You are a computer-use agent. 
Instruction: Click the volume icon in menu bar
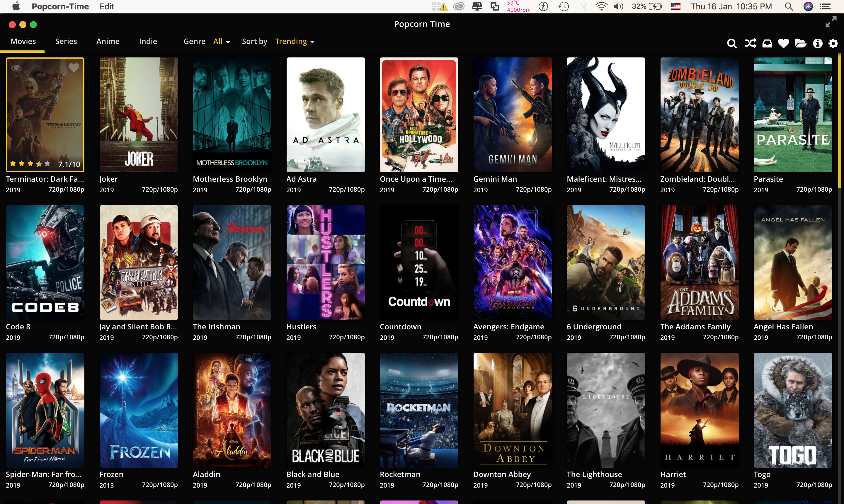pos(618,6)
